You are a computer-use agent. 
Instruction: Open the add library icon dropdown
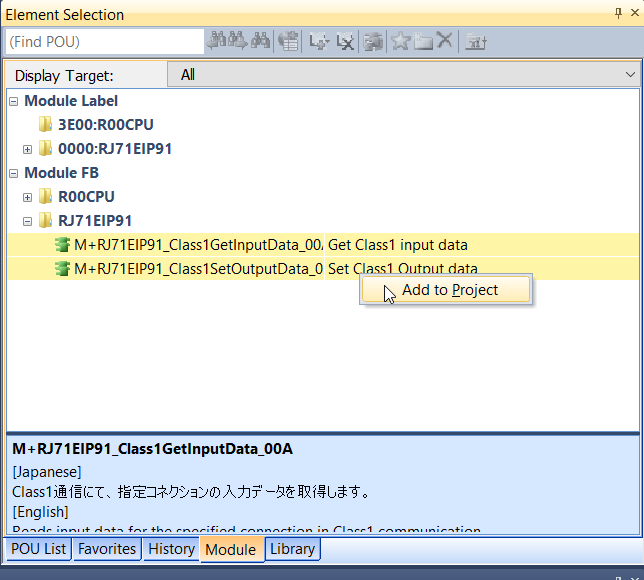pos(319,41)
